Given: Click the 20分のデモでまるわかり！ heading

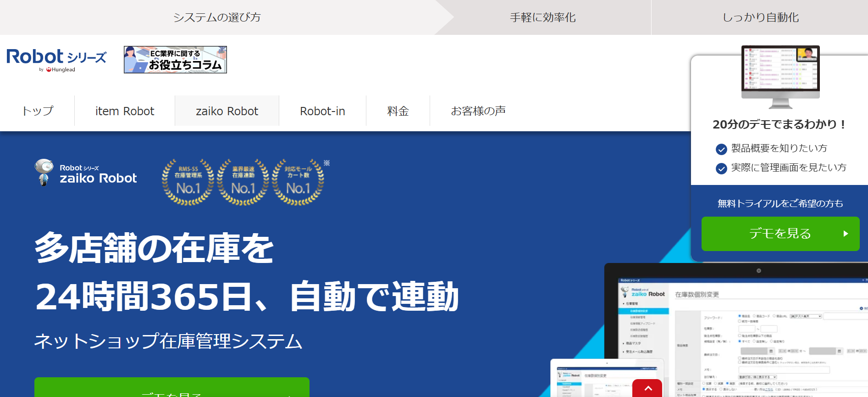Looking at the screenshot, I should pos(780,124).
